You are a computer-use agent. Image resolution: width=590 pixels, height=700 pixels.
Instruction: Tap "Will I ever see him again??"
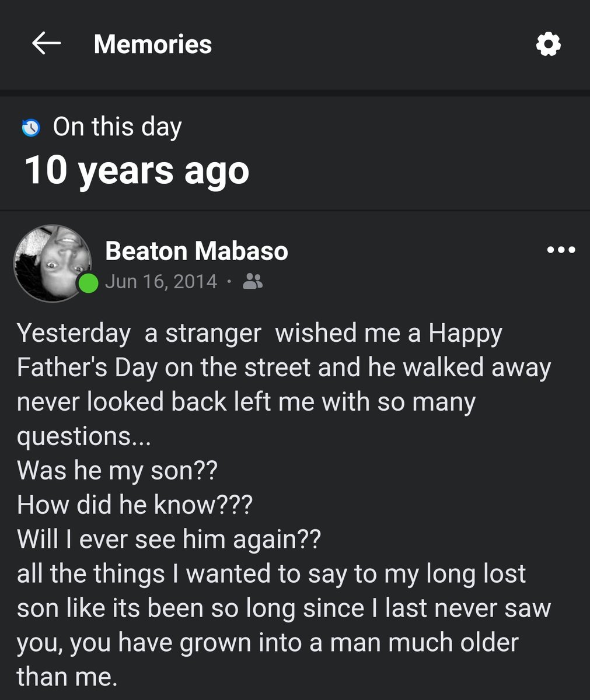point(169,540)
